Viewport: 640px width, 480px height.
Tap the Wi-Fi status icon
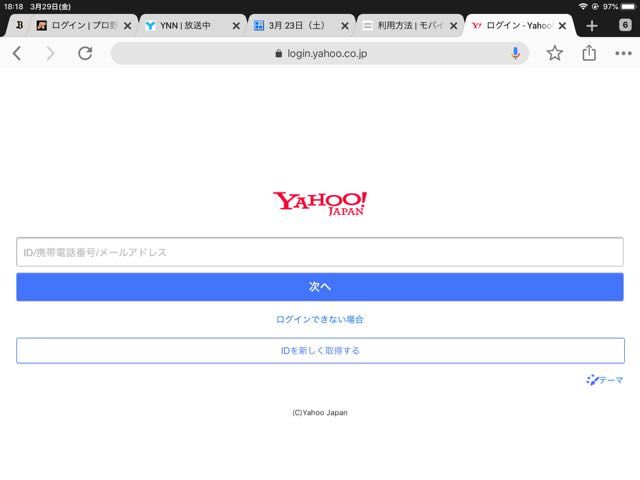tap(583, 7)
